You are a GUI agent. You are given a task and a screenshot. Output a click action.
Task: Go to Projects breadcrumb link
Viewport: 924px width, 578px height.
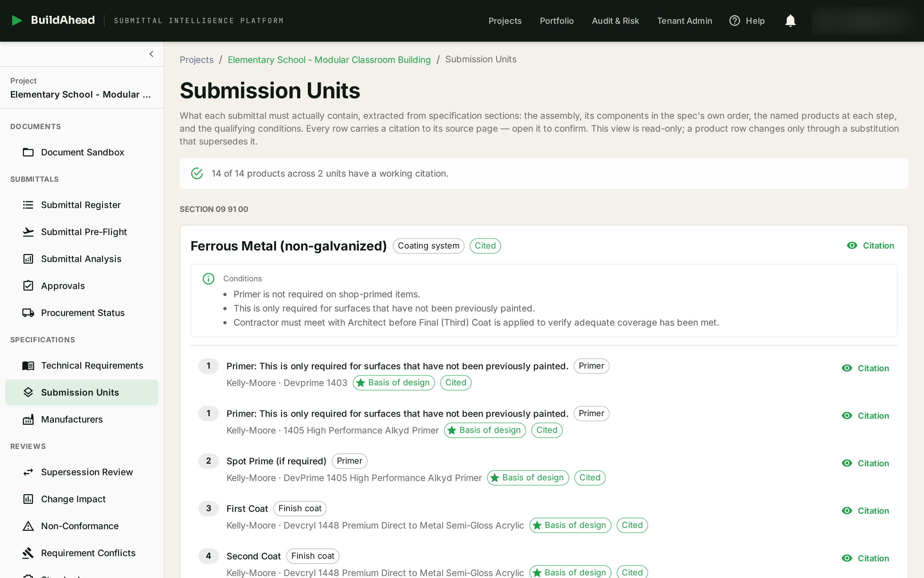[x=197, y=60]
